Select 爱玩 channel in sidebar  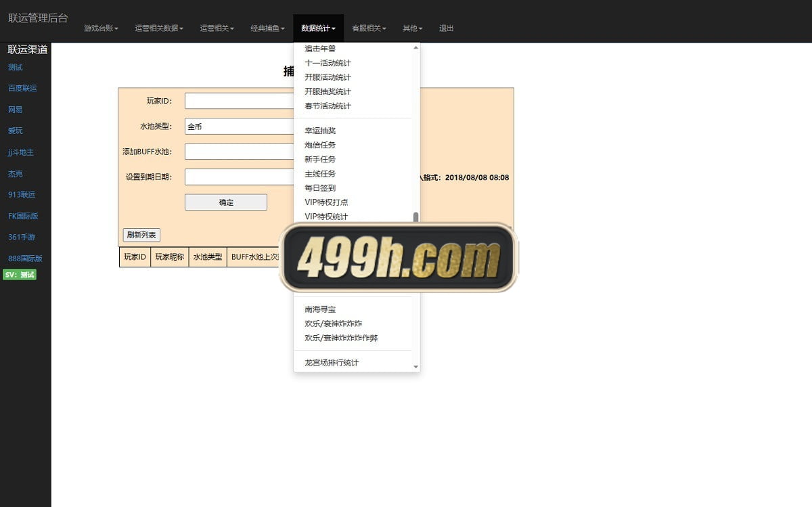pyautogui.click(x=16, y=131)
